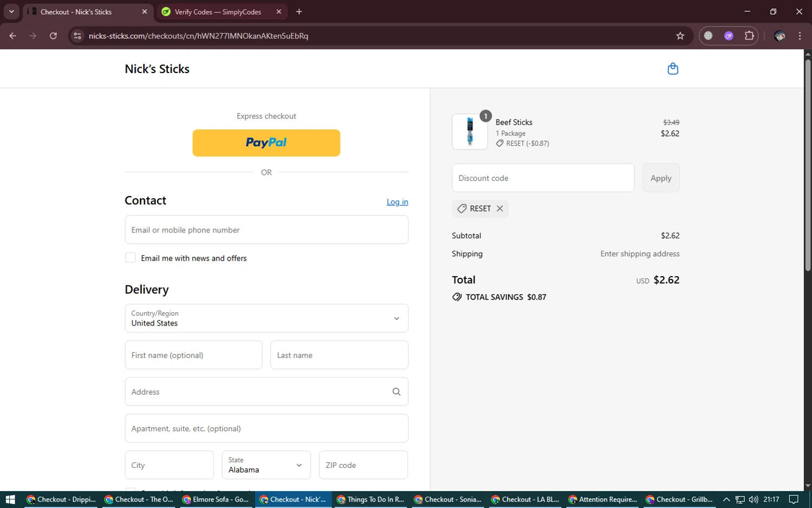Bookmark this page with the star icon
Screen dimensions: 812x508
680,36
